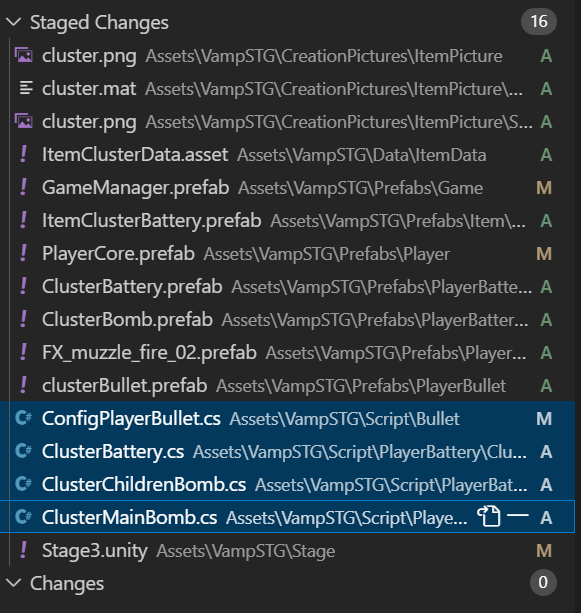Click the ClusterBattery.prefab exclamation icon
The width and height of the screenshot is (581, 613).
pyautogui.click(x=23, y=286)
